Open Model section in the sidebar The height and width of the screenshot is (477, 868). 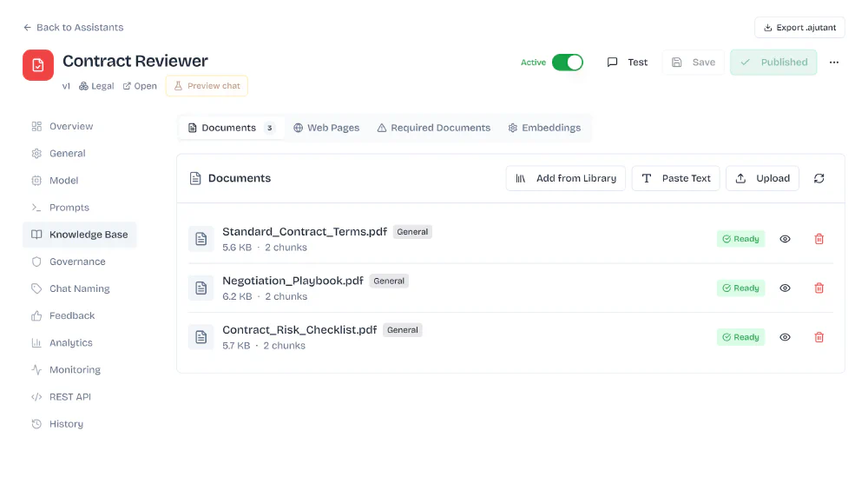pos(80,181)
